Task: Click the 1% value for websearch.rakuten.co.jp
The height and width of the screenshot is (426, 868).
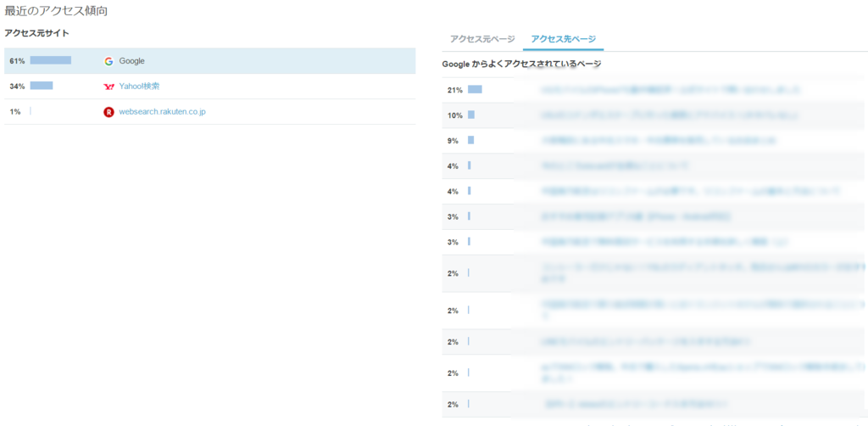Action: (x=15, y=112)
